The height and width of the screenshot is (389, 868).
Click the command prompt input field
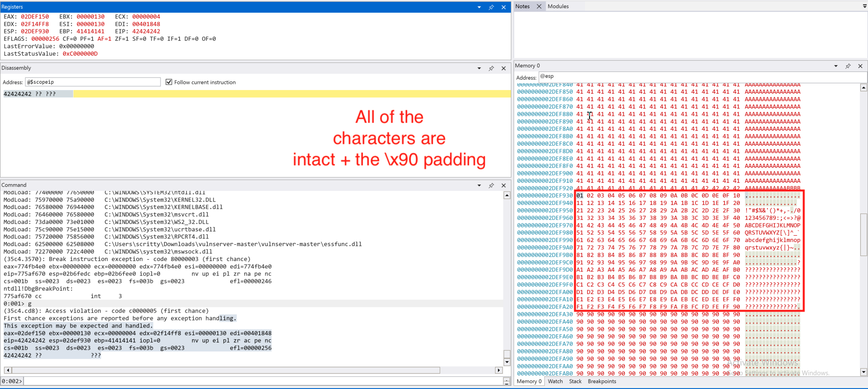click(262, 381)
